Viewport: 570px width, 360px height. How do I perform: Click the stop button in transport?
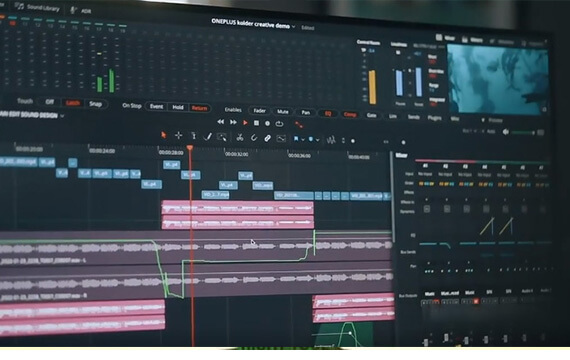pyautogui.click(x=256, y=123)
